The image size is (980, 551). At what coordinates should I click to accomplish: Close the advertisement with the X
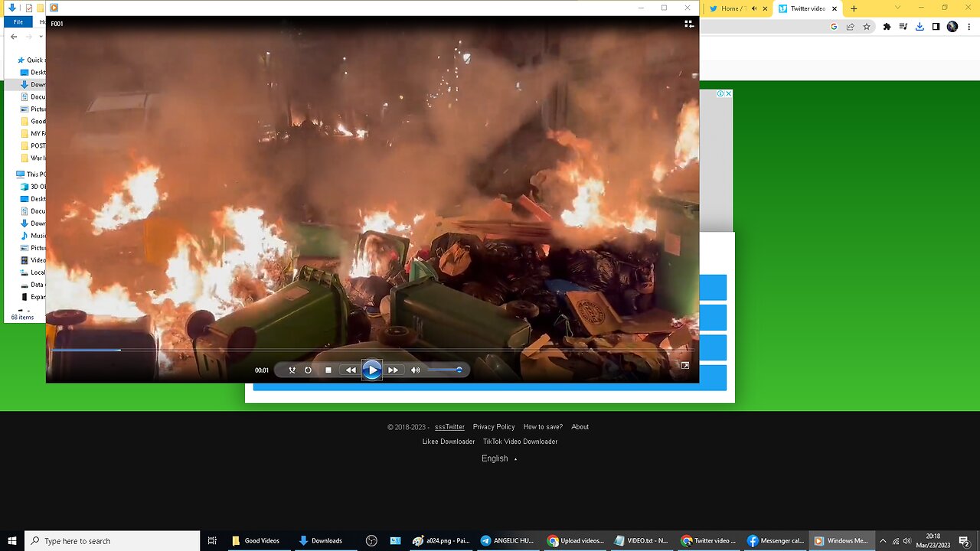[x=728, y=93]
